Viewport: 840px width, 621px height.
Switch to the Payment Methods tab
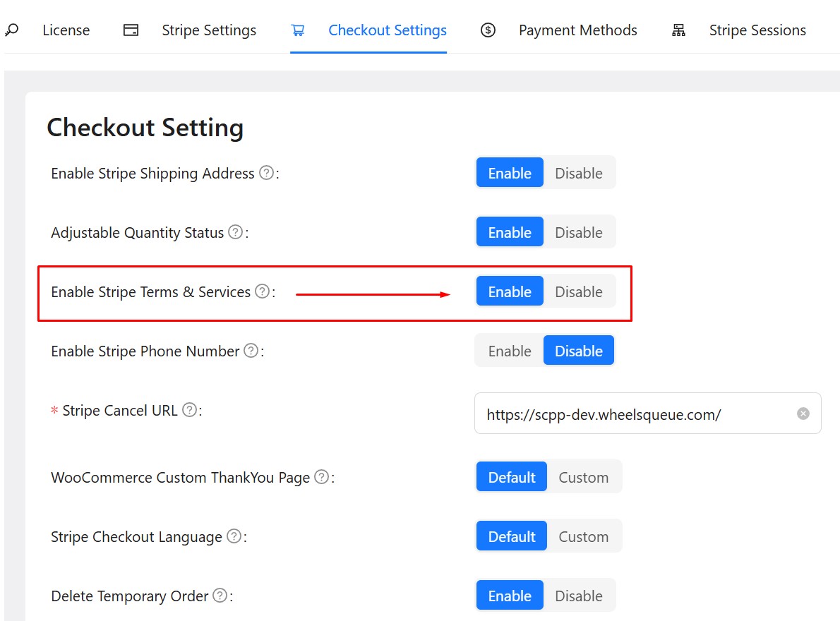tap(577, 30)
